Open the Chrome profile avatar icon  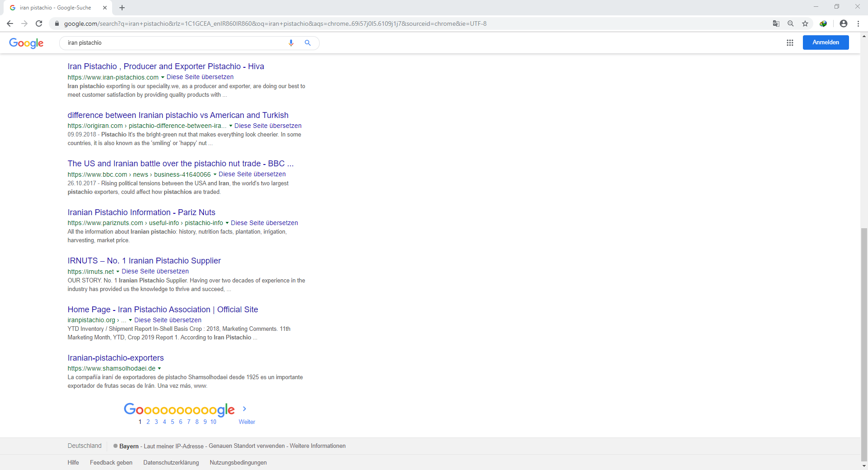(844, 23)
